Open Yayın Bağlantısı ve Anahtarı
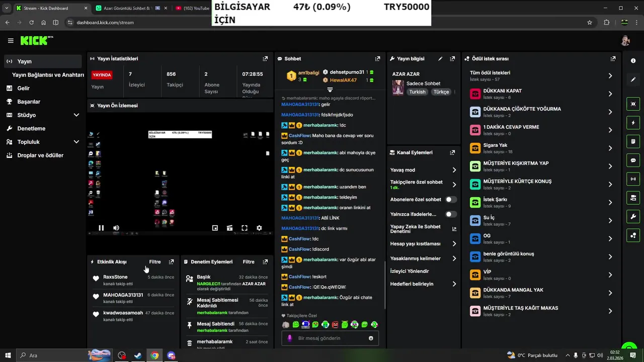 click(48, 75)
